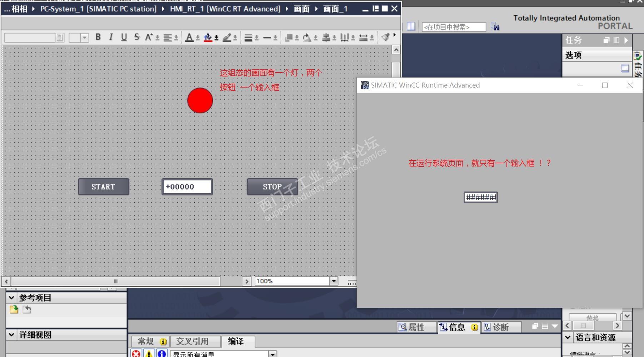Collapse the 任务 task card arrow
The width and height of the screenshot is (644, 357).
pos(626,40)
